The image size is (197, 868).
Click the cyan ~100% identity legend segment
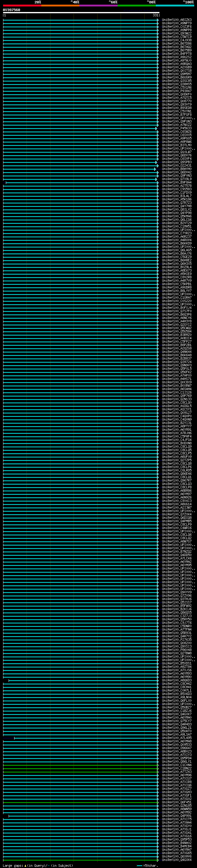pyautogui.click(x=175, y=6)
